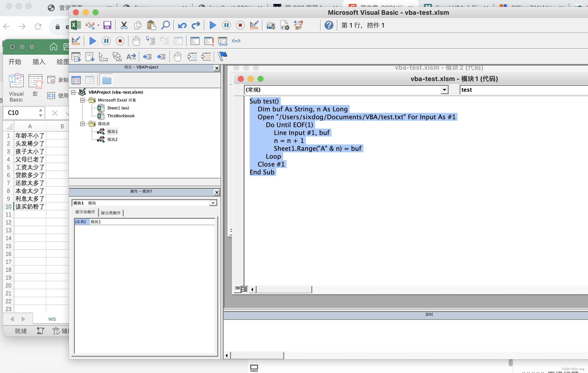Click the C10 name box in Excel
The image size is (588, 373).
tap(21, 113)
